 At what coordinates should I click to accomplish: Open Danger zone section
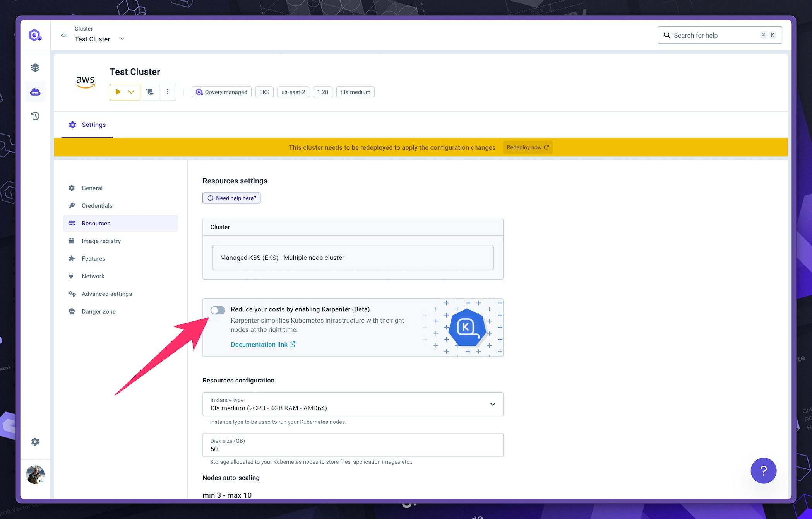pos(120,311)
